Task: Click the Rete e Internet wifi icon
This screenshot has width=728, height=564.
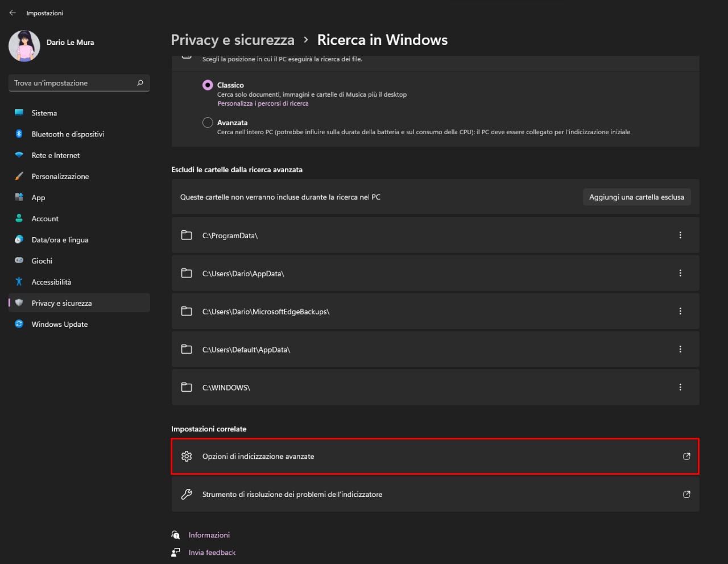Action: point(19,155)
